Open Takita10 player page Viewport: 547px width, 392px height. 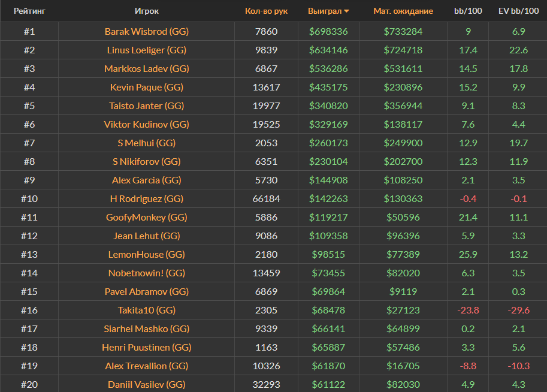tap(147, 310)
